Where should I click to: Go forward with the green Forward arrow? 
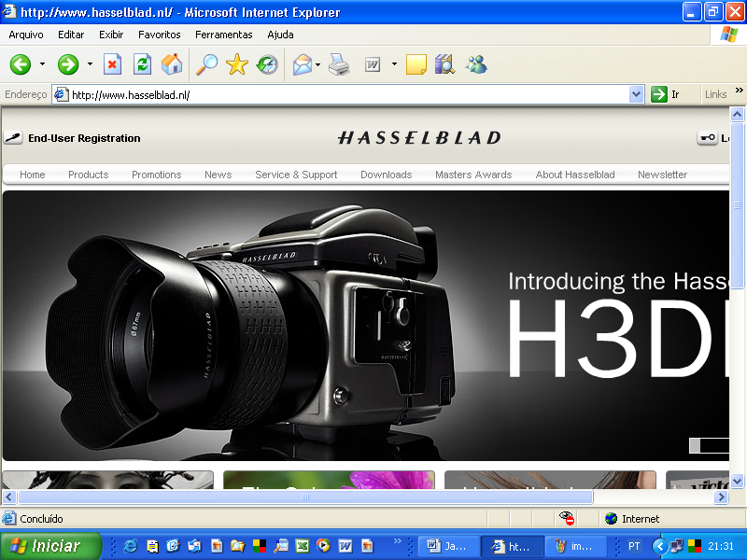click(x=68, y=64)
